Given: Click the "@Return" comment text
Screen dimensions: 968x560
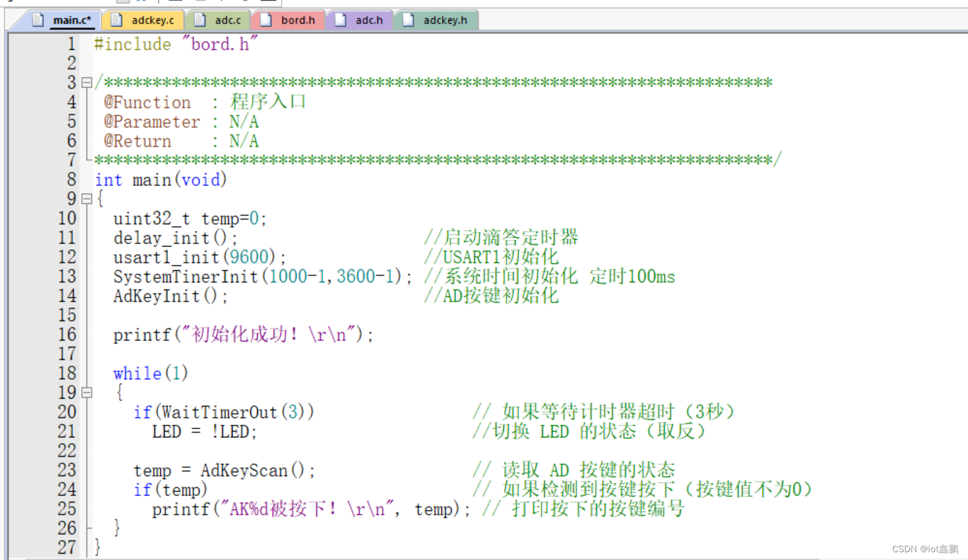Looking at the screenshot, I should [x=138, y=141].
